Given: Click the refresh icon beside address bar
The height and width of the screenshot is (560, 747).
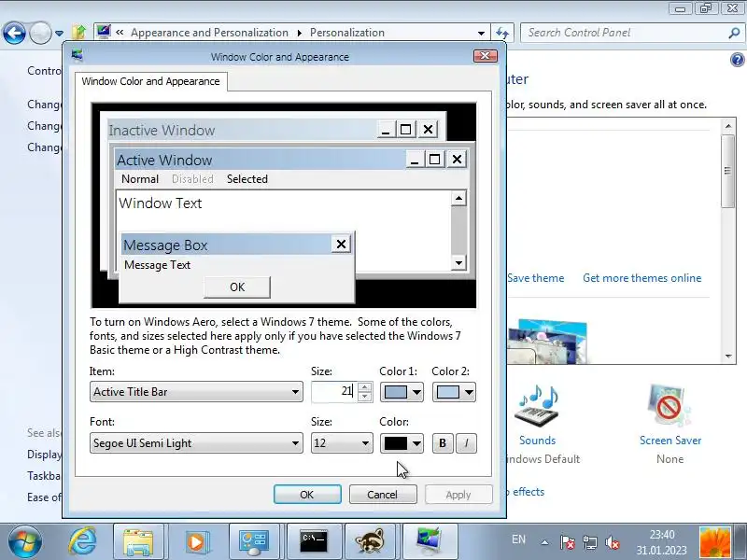Looking at the screenshot, I should [502, 33].
